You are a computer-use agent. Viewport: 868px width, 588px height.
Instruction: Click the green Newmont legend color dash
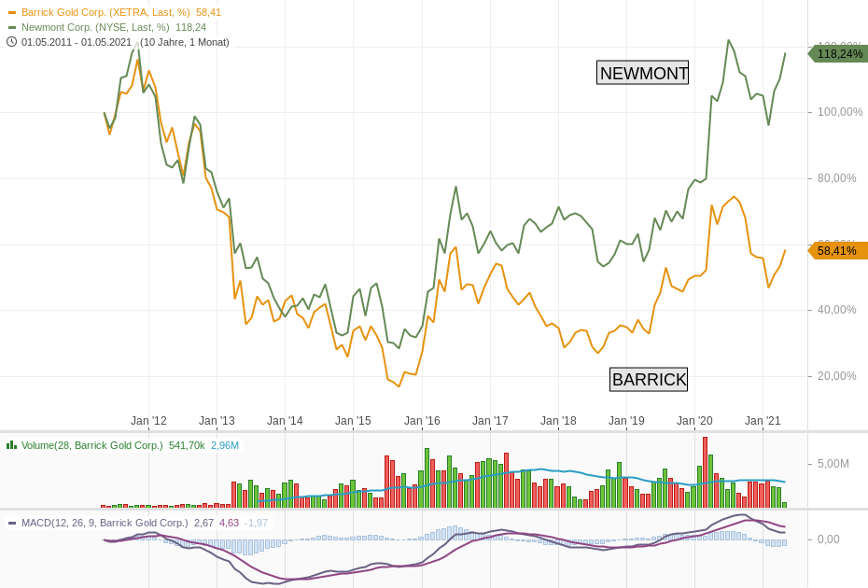[12, 27]
